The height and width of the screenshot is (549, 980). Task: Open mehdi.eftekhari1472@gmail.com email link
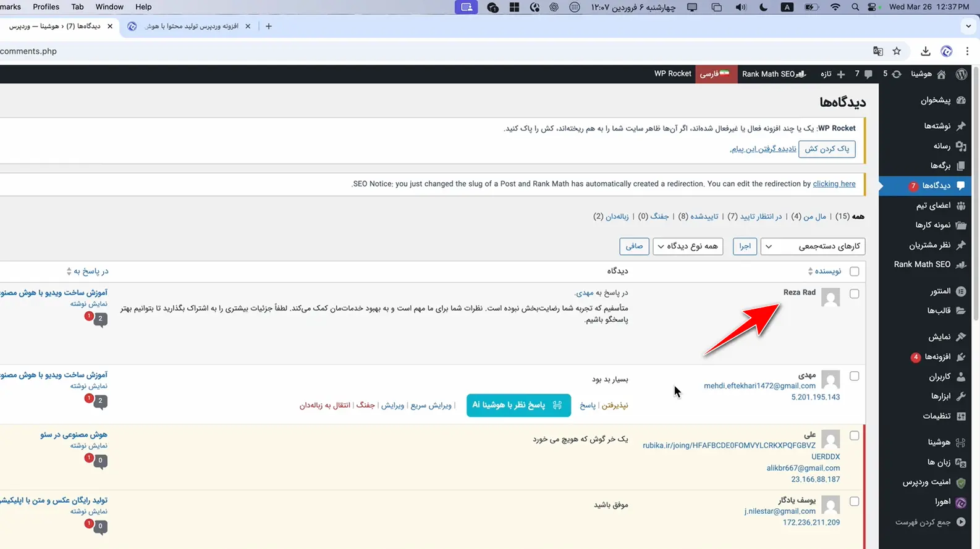(759, 386)
